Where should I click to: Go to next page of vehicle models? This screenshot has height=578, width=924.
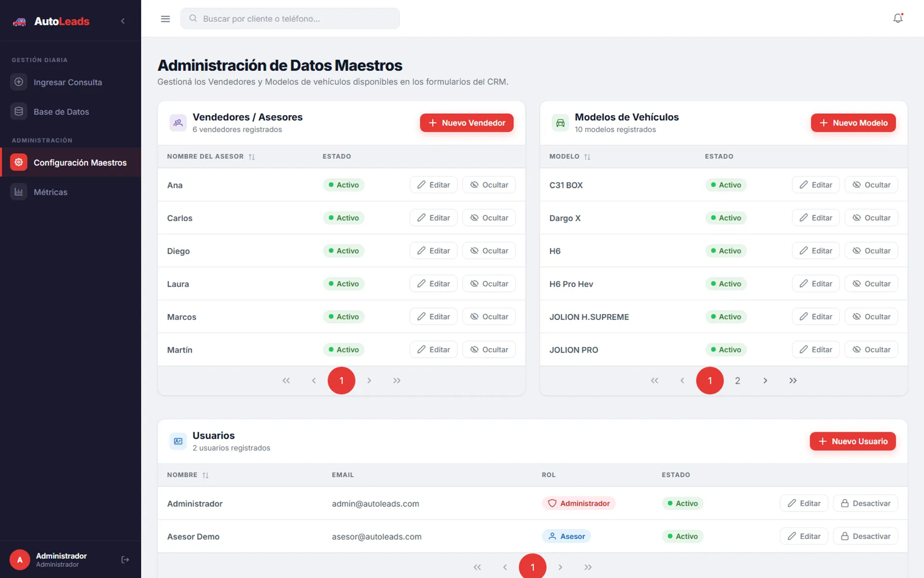[x=765, y=381]
